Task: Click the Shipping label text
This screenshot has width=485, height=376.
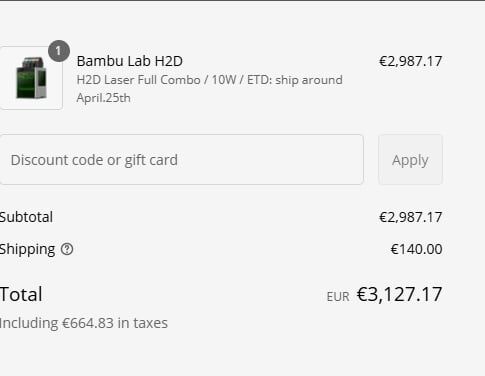Action: click(x=27, y=249)
